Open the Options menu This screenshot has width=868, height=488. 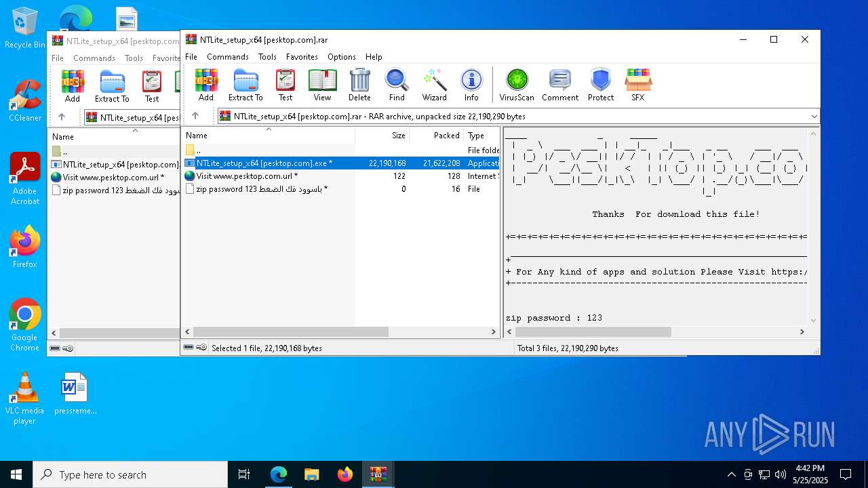pos(342,57)
